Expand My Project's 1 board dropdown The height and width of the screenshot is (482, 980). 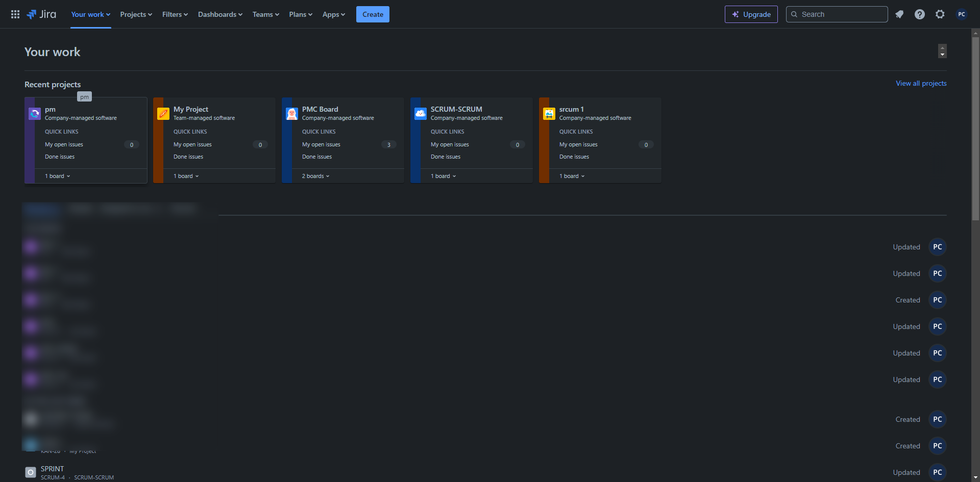(186, 176)
